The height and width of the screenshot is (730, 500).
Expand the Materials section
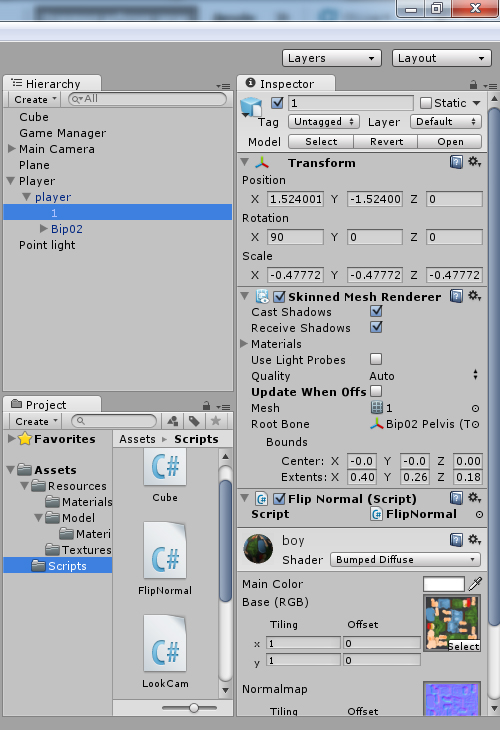tap(244, 344)
